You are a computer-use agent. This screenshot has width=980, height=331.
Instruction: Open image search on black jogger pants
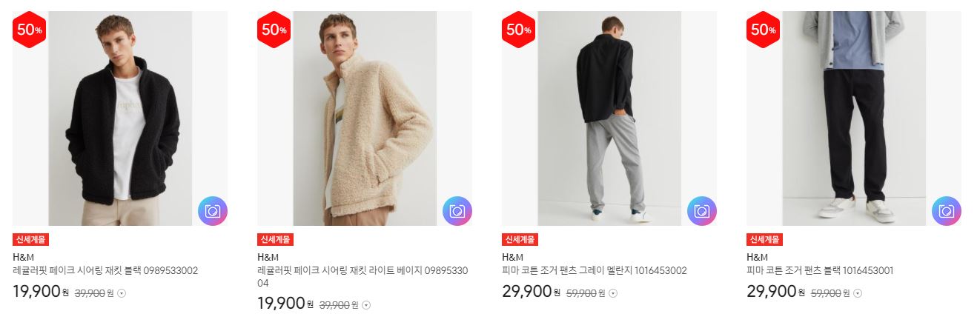click(947, 211)
